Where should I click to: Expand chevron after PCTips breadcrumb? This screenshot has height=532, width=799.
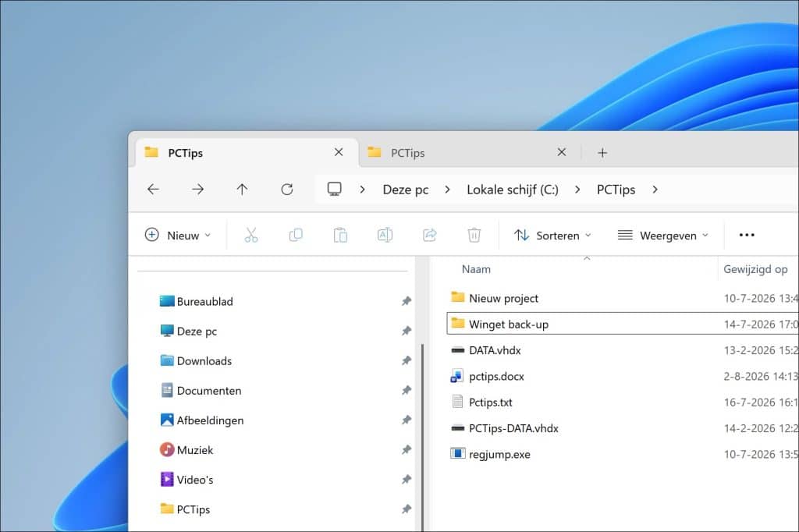(655, 190)
